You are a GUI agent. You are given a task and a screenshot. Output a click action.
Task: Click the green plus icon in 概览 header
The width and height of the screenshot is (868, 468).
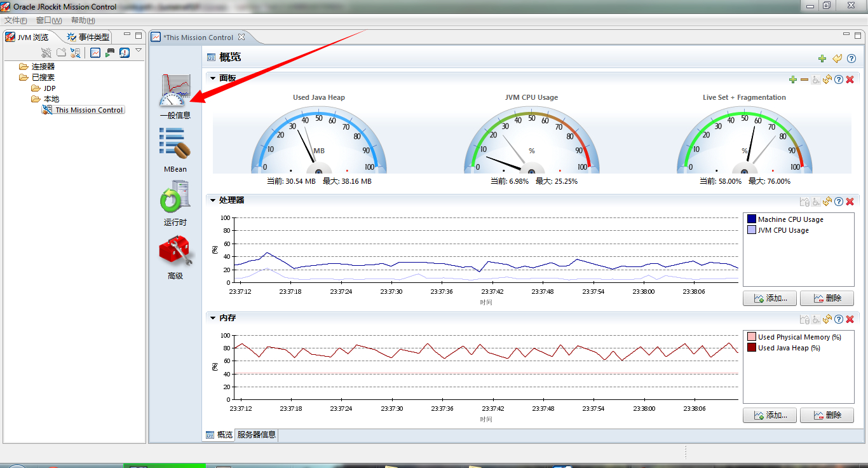coord(822,59)
